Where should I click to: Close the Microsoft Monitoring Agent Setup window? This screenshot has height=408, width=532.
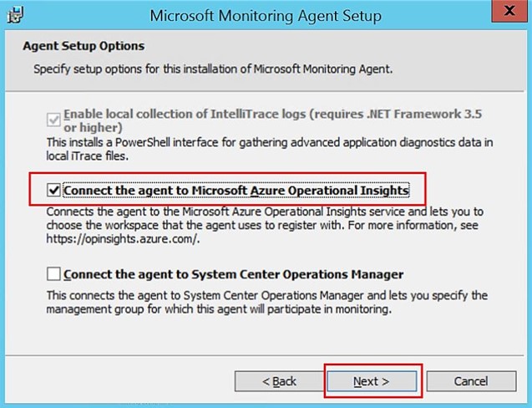pos(509,11)
